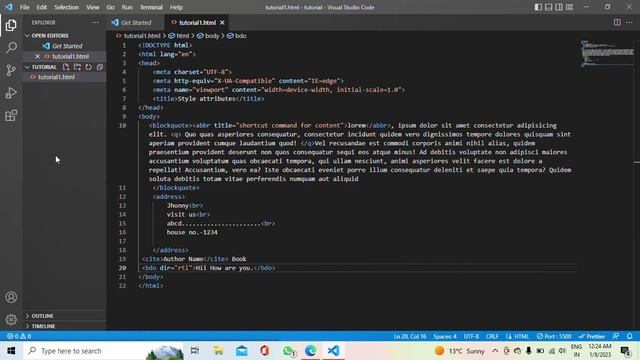Open Task View from the taskbar
The height and width of the screenshot is (360, 640).
coord(195,351)
